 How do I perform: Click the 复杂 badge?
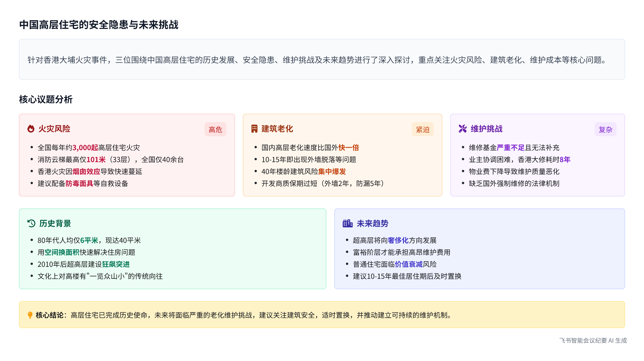point(605,129)
